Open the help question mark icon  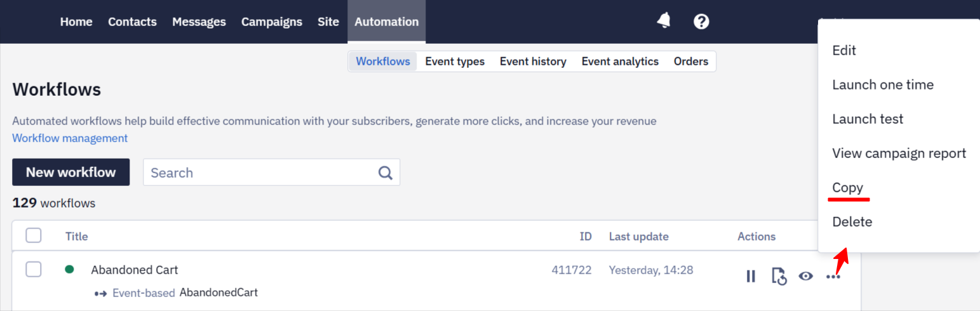tap(701, 22)
